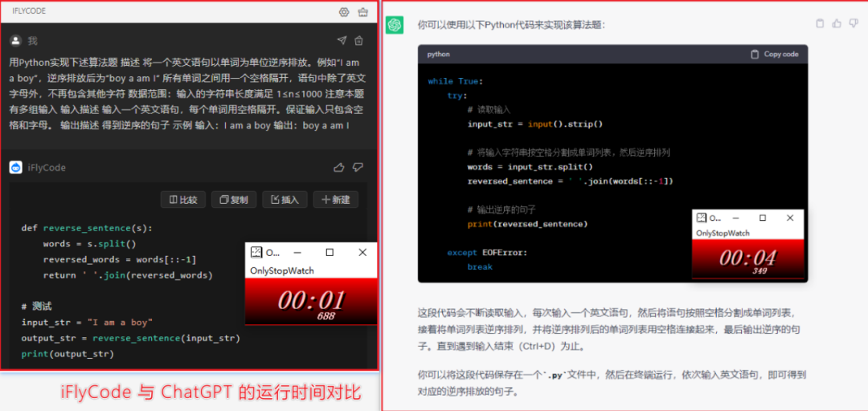Click the send arrow icon beside user message
The height and width of the screenshot is (411, 868).
click(342, 40)
